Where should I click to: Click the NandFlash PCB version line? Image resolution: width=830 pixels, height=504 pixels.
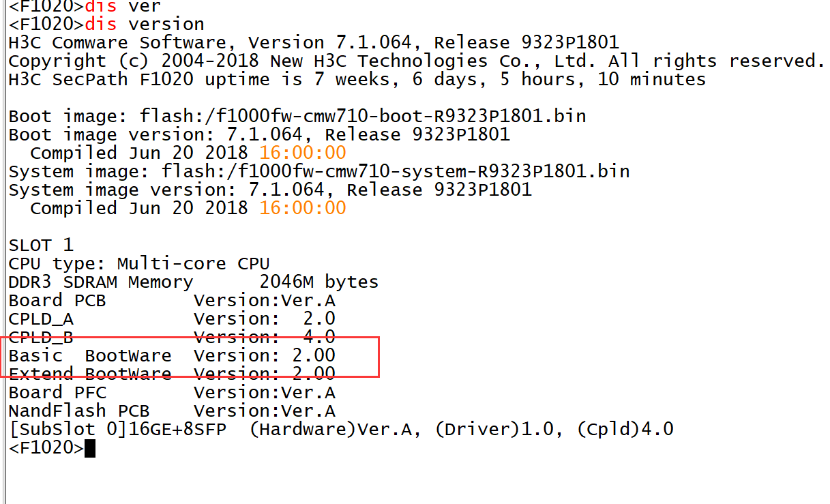[172, 411]
